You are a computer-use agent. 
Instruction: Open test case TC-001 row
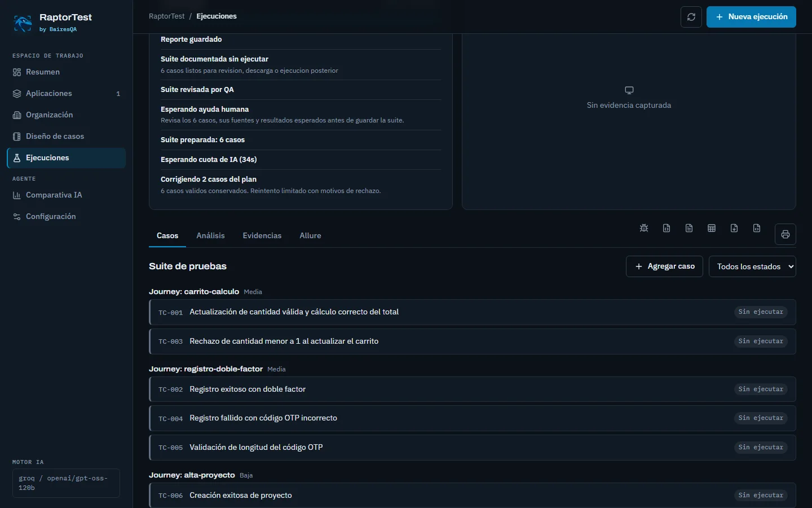473,312
